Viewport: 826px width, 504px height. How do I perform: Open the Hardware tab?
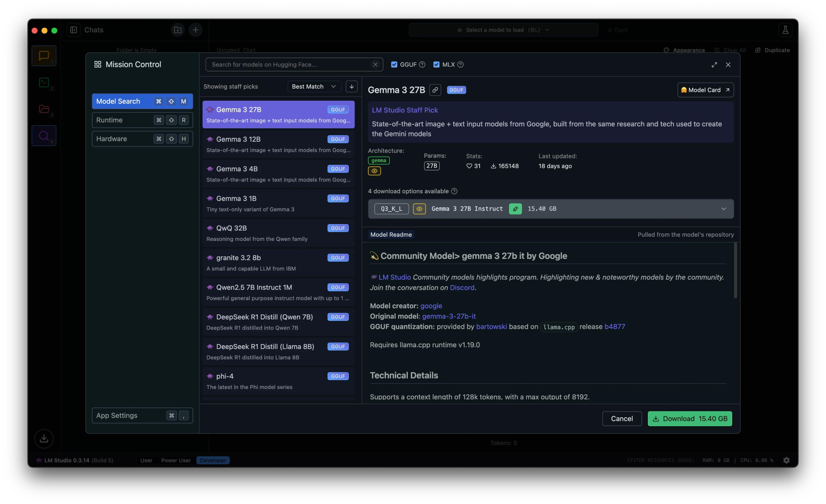click(142, 139)
